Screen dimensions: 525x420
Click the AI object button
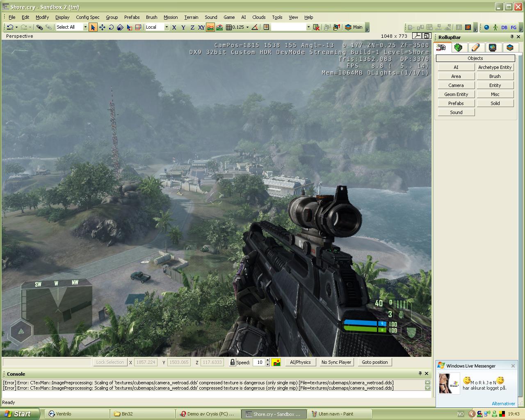point(456,67)
